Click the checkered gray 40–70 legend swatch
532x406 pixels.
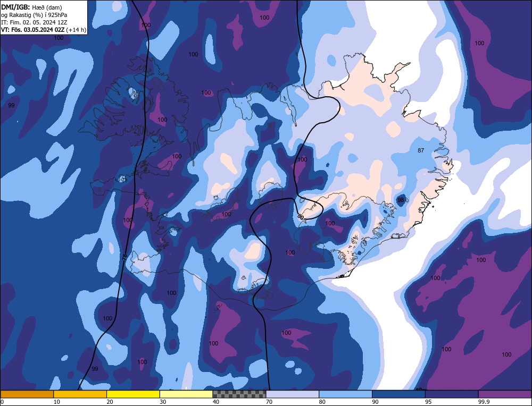pos(239,394)
